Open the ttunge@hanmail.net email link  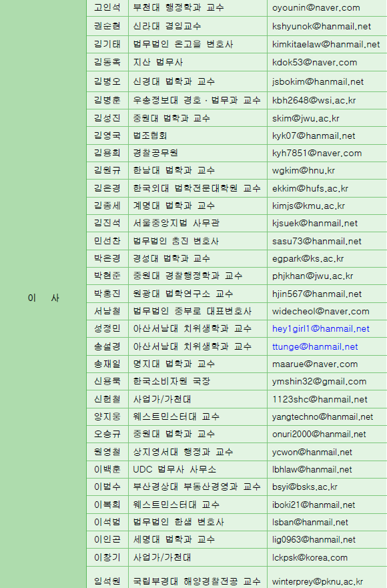[x=315, y=347]
